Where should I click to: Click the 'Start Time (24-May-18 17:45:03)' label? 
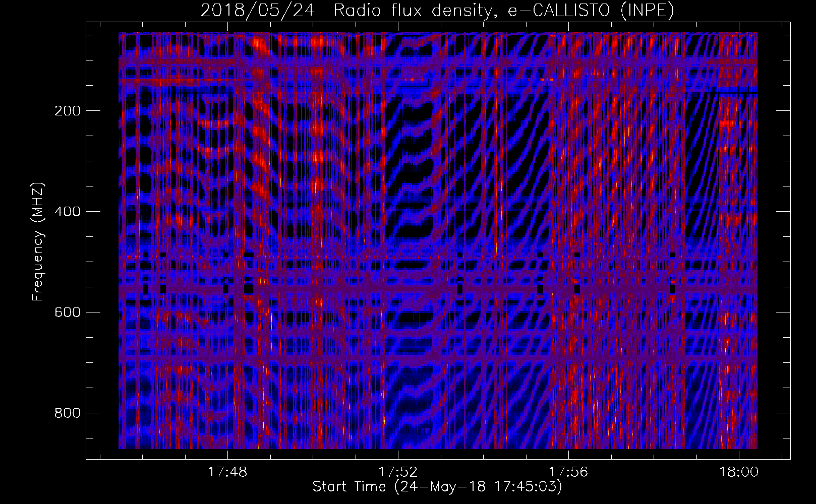(x=437, y=487)
